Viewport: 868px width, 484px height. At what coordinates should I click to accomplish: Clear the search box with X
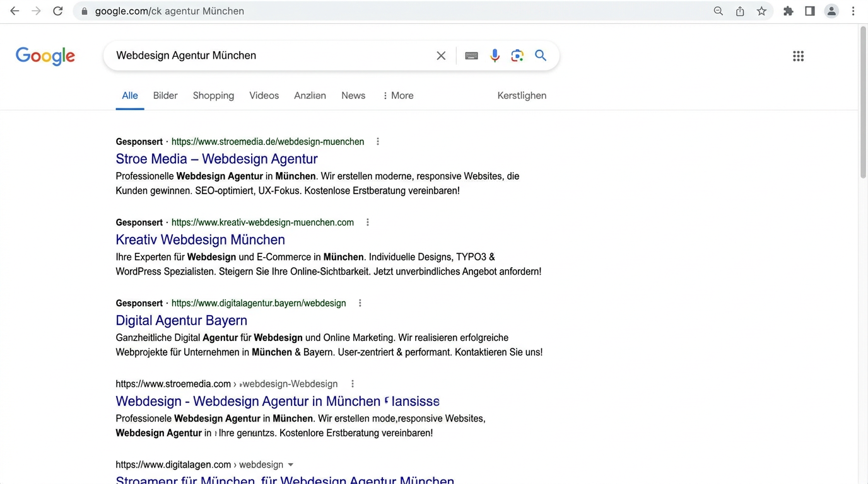tap(441, 55)
